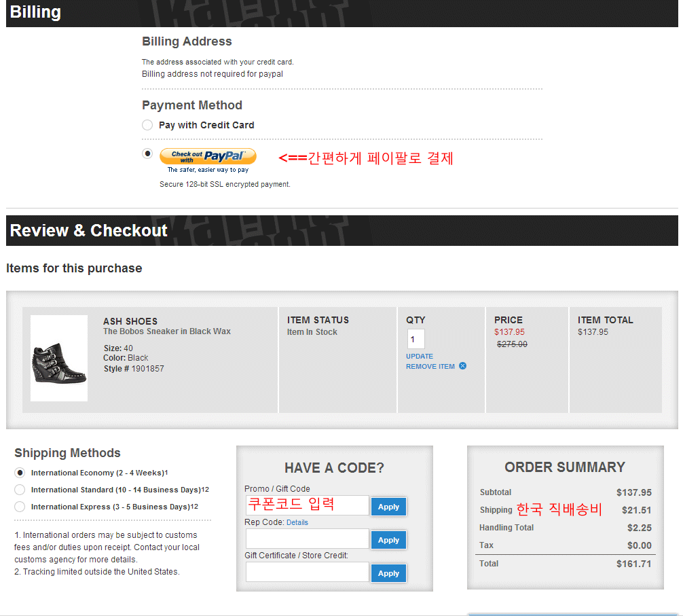Click The Bobos Sneaker in Black Wax name
Viewport: 683px width, 616px height.
click(x=166, y=331)
